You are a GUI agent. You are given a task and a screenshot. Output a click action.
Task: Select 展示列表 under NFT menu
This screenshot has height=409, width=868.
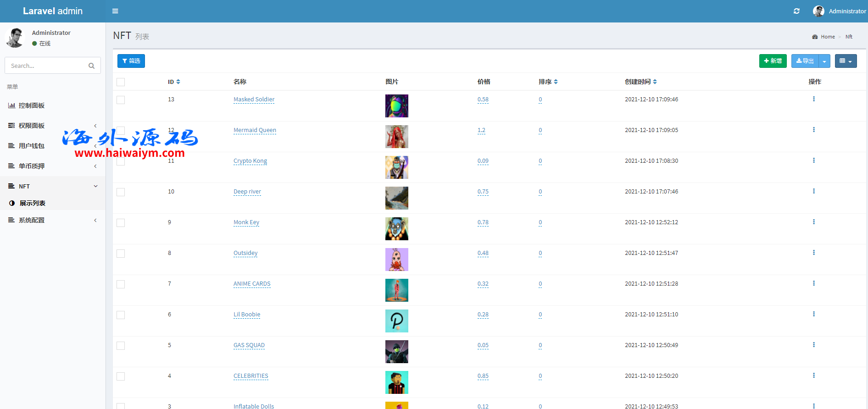pos(32,203)
